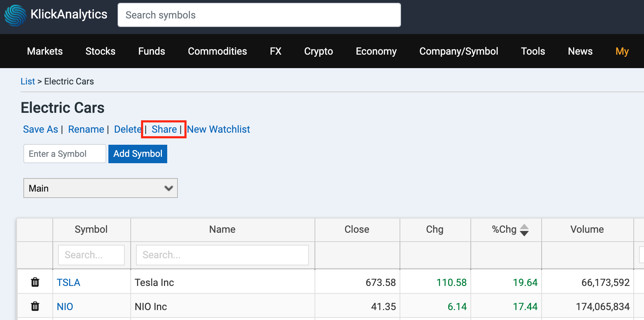Open the Stocks menu

coord(100,51)
